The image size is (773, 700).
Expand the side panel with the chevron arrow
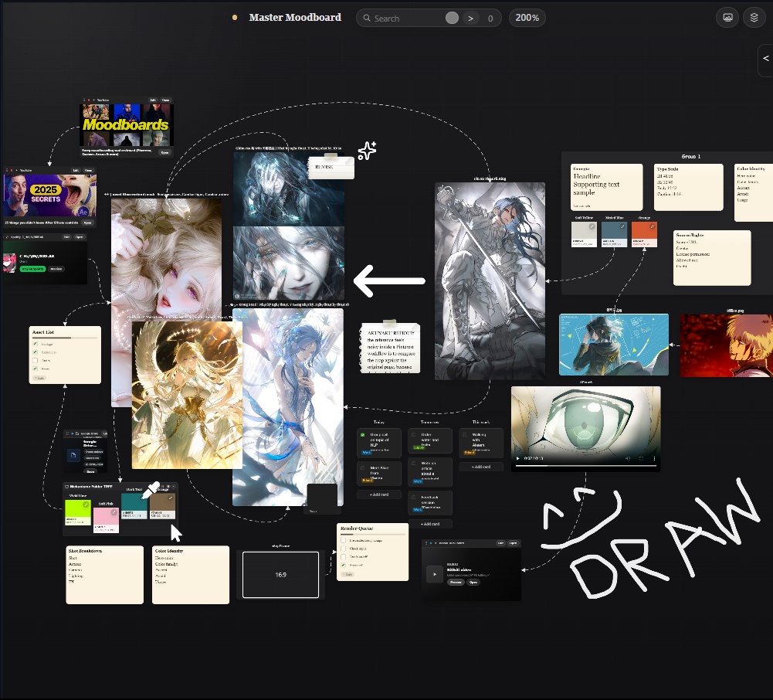[x=765, y=58]
